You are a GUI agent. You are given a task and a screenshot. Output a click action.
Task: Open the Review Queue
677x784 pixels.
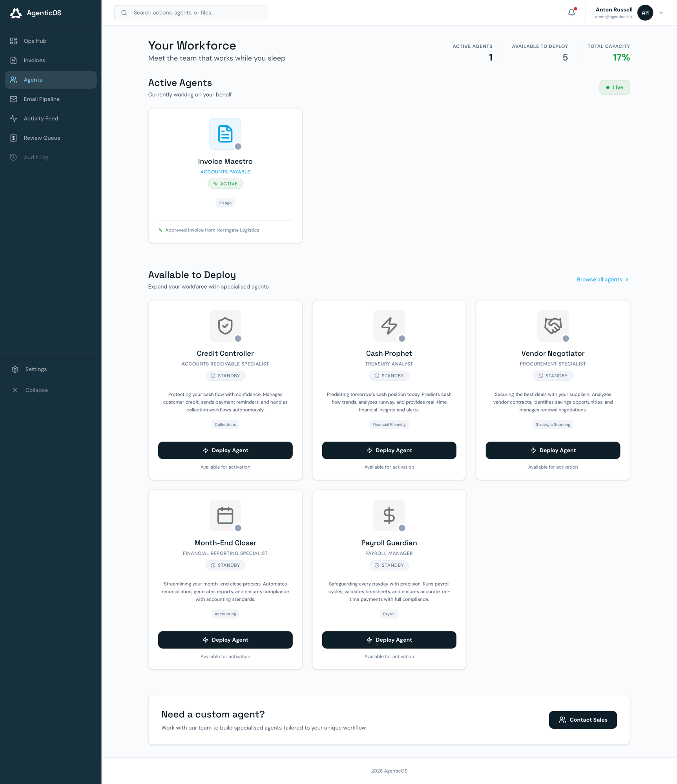coord(51,138)
